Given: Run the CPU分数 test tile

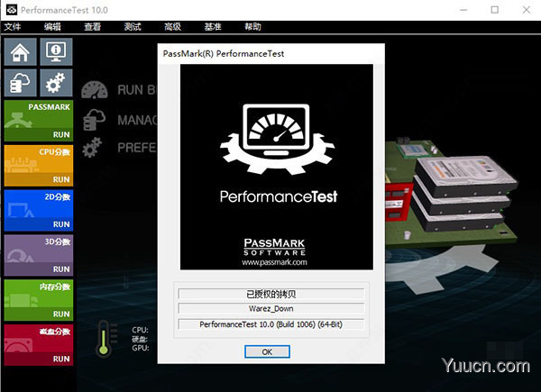Looking at the screenshot, I should [x=39, y=166].
